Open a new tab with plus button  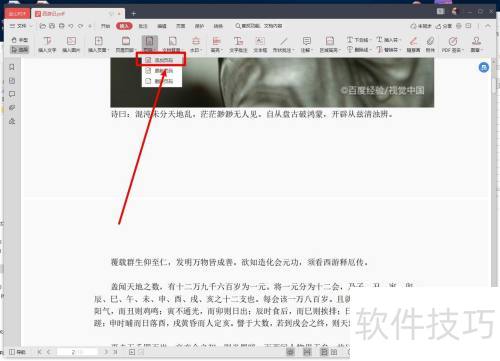[x=133, y=14]
